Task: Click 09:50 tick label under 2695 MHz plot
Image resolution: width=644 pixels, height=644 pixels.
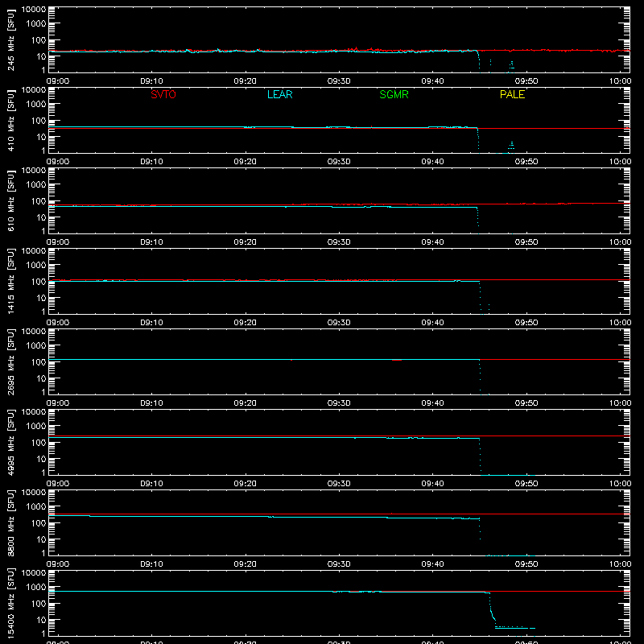Action: [526, 403]
